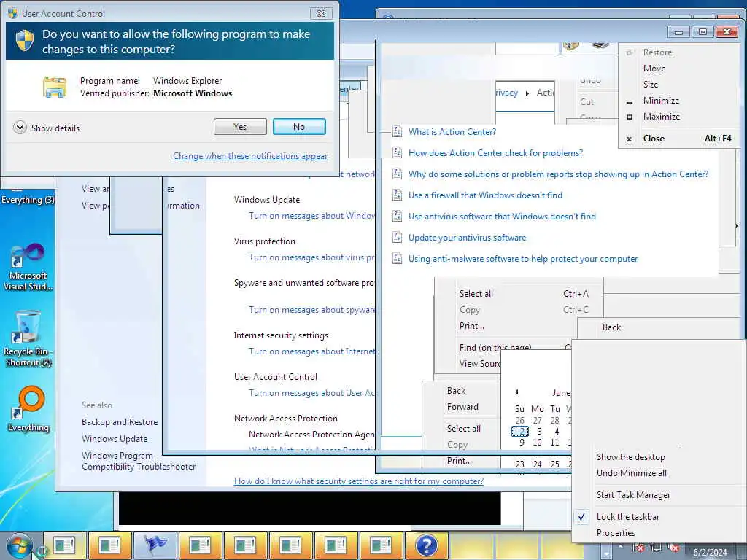Screen dimensions: 747x560
Task: Open Why do some solutions stop showing up link
Action: coord(558,174)
